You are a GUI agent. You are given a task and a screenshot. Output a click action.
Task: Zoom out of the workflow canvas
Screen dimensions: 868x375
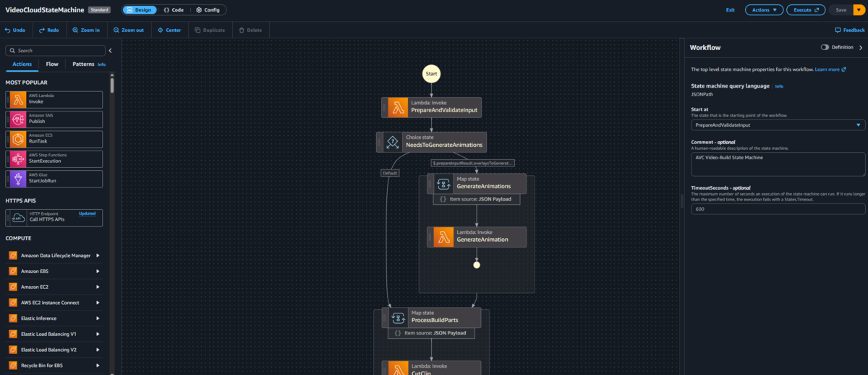tap(128, 30)
